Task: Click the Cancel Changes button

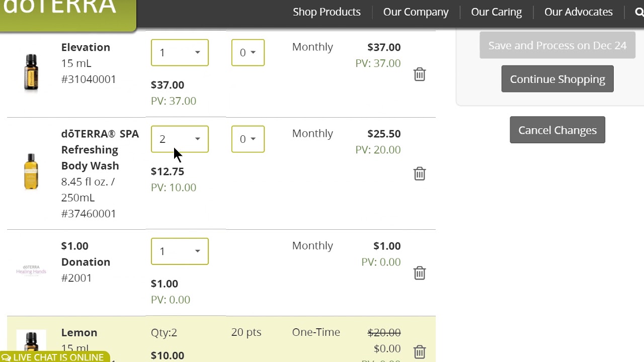Action: click(x=557, y=130)
